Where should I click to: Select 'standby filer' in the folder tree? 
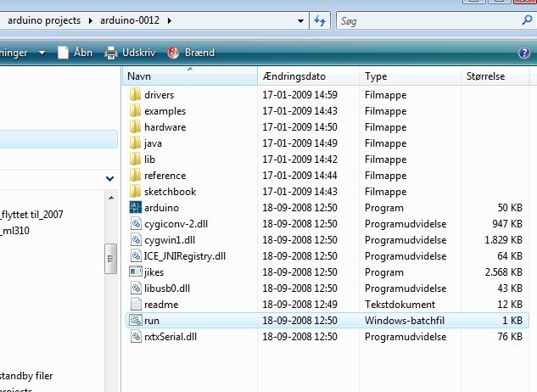click(x=26, y=376)
